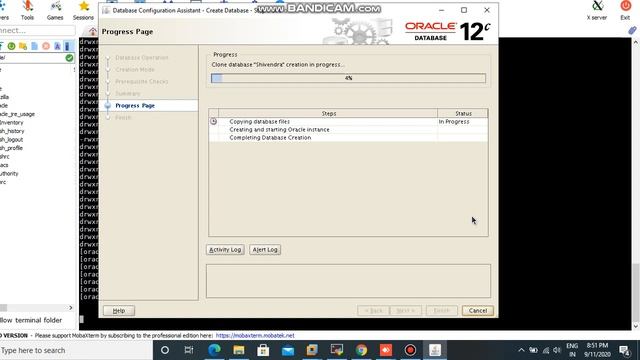Click the 4% progress bar
Viewport: 640px width, 360px height.
[x=348, y=78]
